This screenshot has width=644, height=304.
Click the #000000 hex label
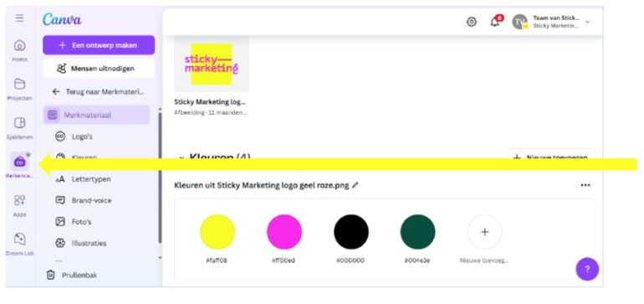[x=350, y=260]
